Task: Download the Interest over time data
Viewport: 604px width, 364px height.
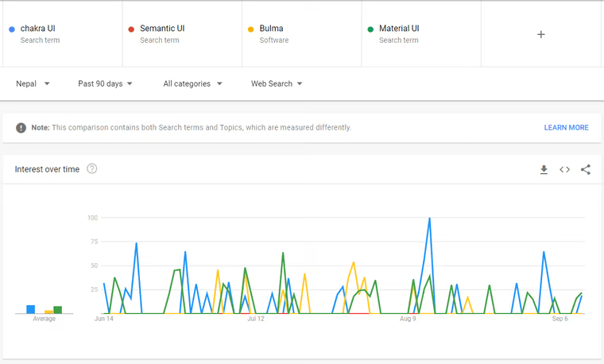Action: coord(544,169)
